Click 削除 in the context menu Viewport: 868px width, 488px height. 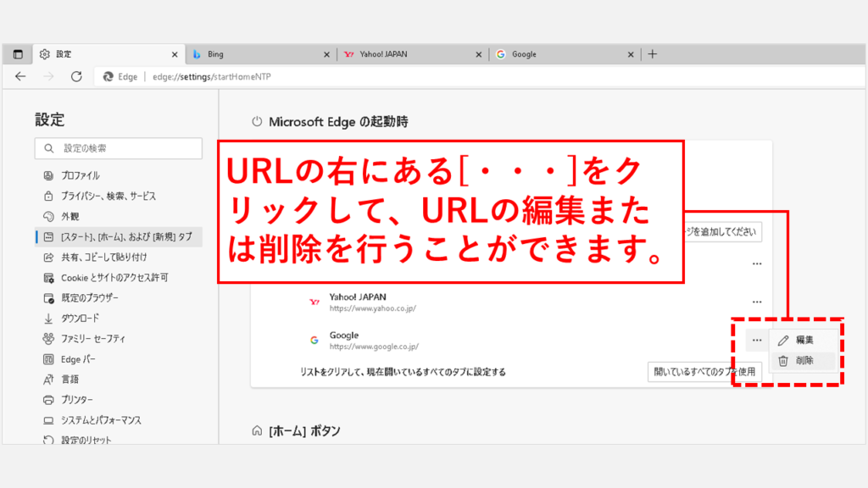click(x=804, y=360)
